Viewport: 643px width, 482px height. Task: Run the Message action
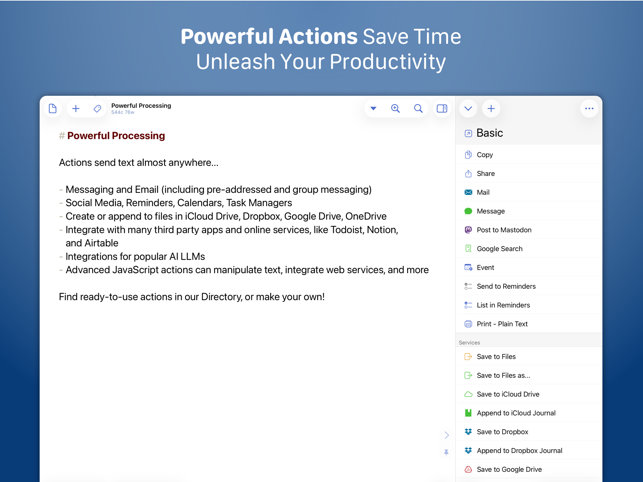coord(528,211)
